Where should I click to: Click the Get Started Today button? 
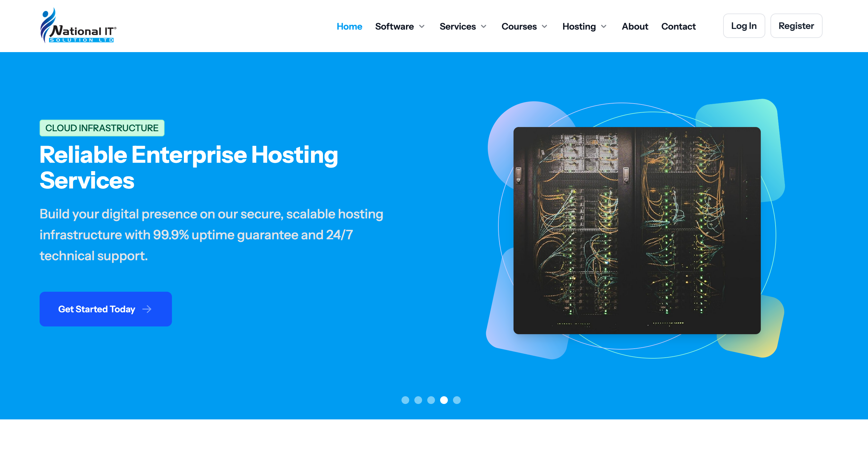coord(106,308)
